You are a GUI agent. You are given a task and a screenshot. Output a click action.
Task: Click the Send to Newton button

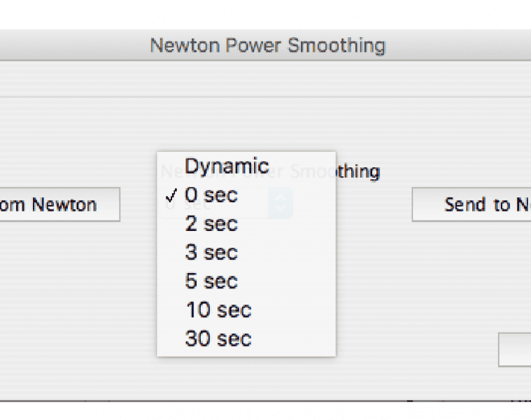coord(476,204)
